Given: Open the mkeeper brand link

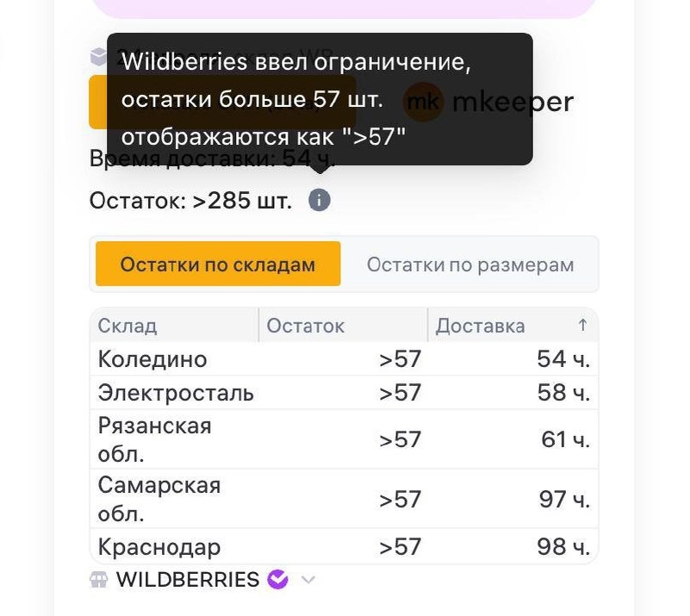Looking at the screenshot, I should click(x=513, y=102).
